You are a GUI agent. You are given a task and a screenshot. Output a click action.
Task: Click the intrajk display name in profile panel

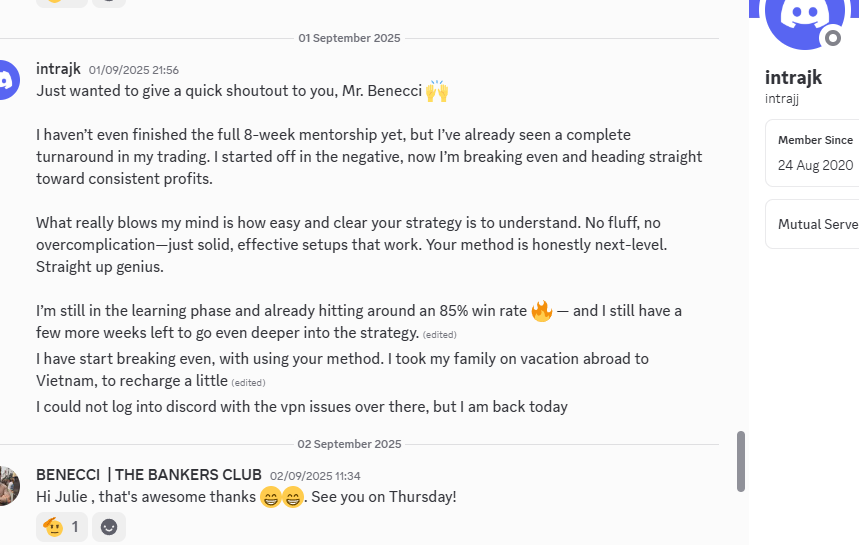coord(794,78)
